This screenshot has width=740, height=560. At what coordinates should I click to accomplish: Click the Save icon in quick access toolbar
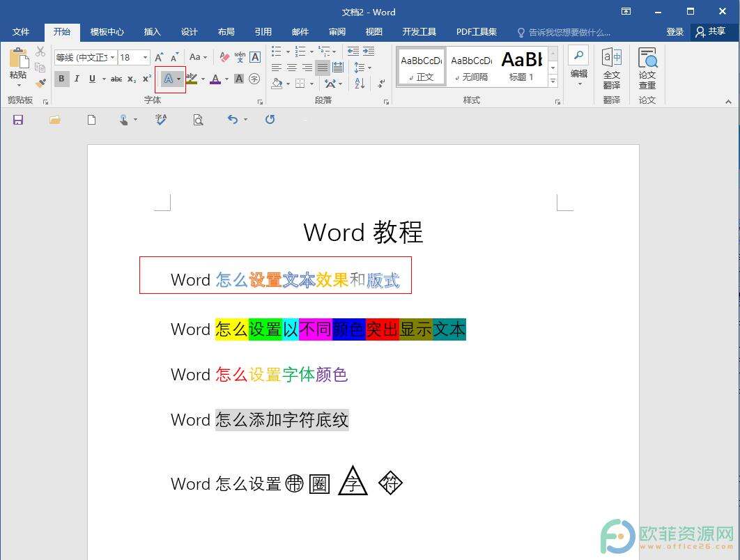18,120
